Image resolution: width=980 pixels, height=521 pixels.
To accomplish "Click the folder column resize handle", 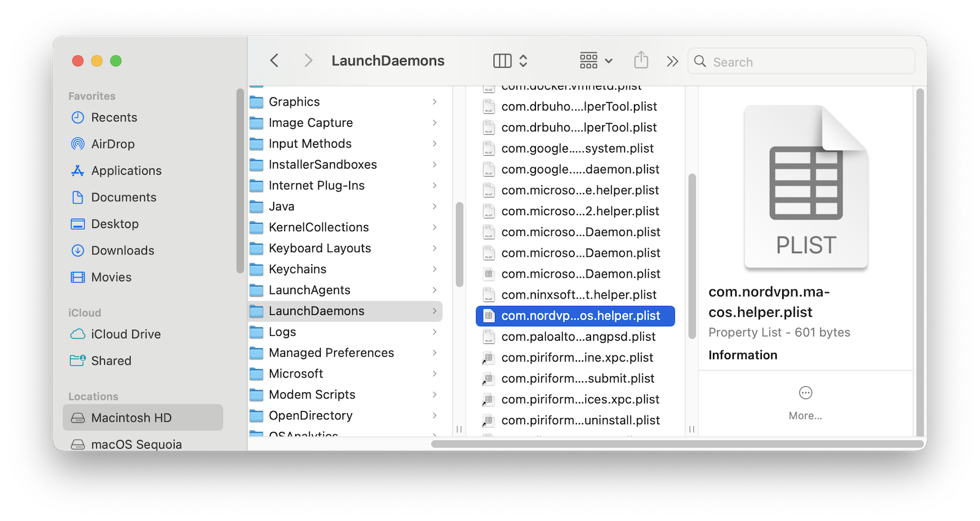I will click(459, 429).
